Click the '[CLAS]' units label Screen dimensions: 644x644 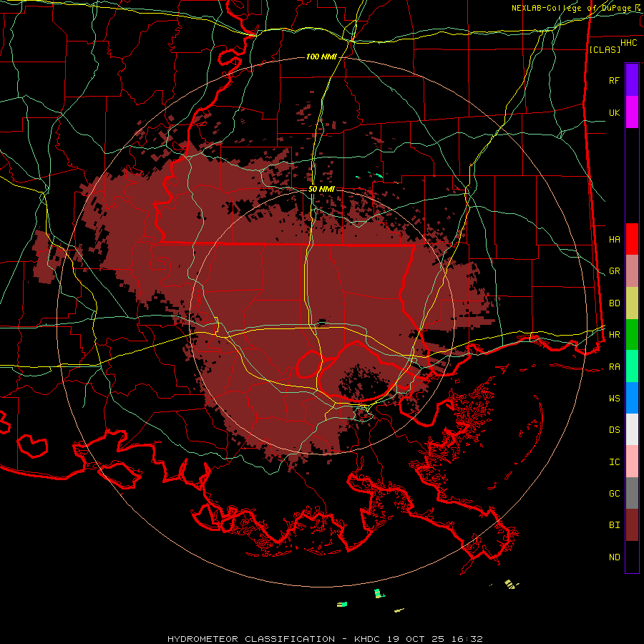coord(605,49)
